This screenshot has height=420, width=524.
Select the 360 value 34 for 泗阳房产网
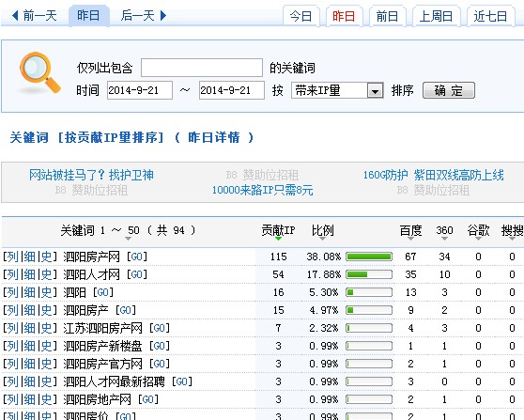click(x=444, y=257)
